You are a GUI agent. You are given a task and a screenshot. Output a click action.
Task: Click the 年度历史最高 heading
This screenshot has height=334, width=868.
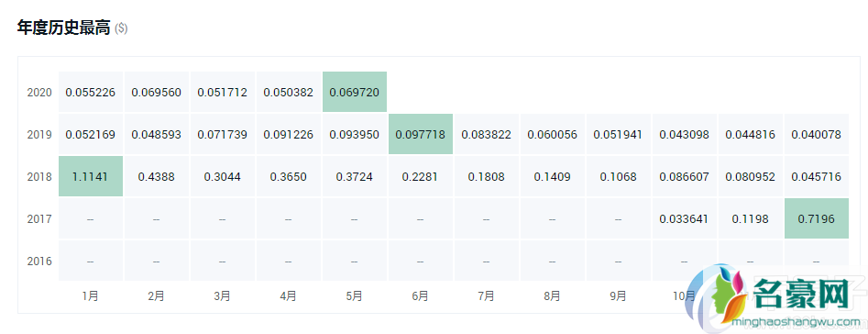click(63, 28)
